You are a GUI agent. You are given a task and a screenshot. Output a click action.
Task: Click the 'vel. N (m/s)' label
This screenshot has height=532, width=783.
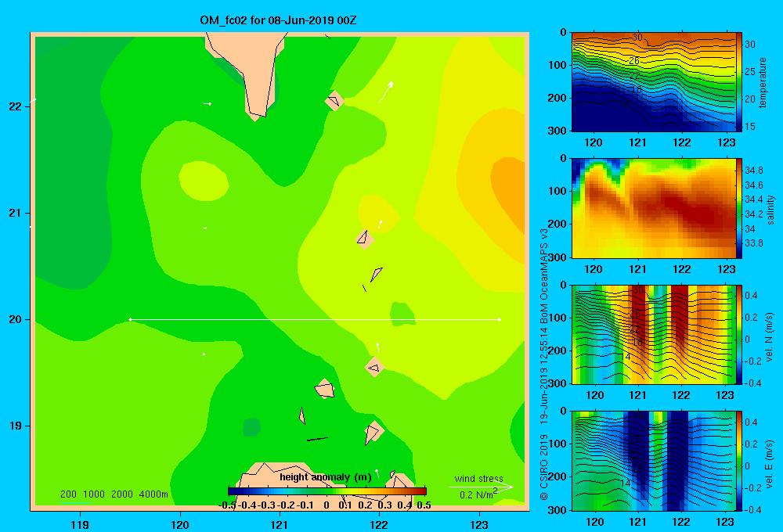pyautogui.click(x=770, y=337)
